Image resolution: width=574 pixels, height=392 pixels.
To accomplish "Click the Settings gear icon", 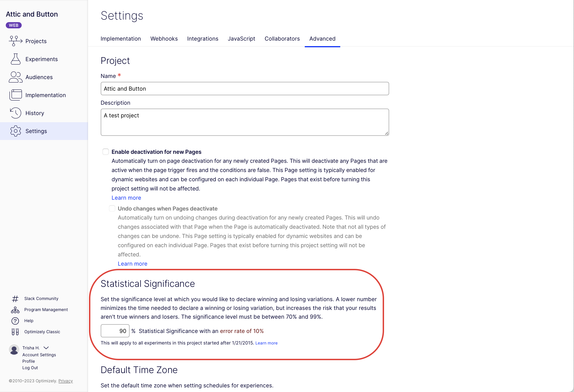I will (15, 131).
